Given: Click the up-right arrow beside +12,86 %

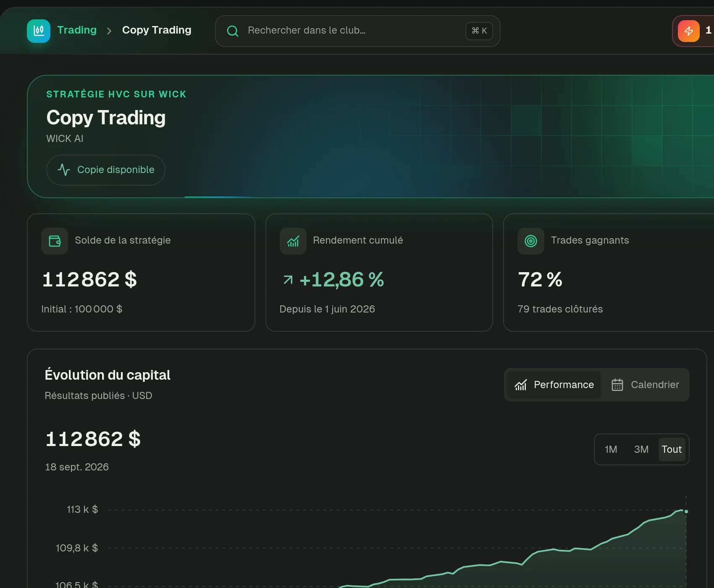Looking at the screenshot, I should (288, 280).
